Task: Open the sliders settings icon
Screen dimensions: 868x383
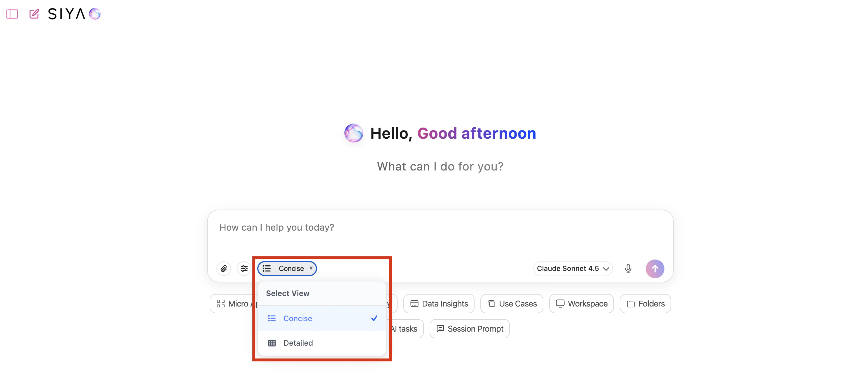Action: [244, 268]
